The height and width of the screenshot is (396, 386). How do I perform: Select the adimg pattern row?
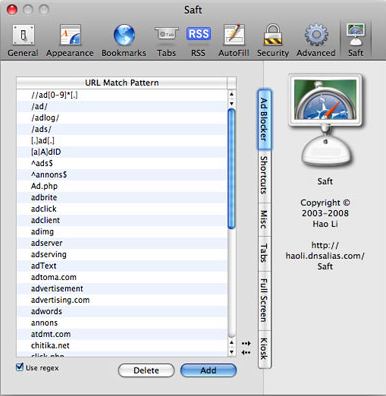pyautogui.click(x=122, y=232)
